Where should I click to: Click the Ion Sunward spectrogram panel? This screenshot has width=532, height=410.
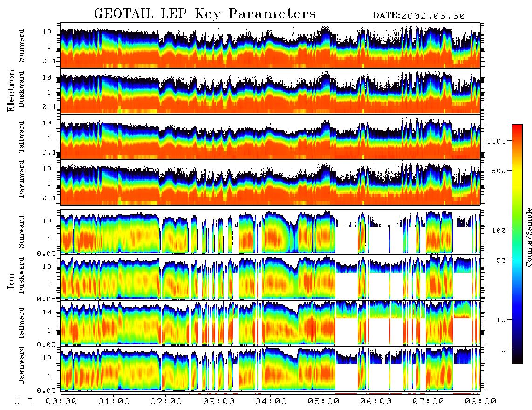270,232
